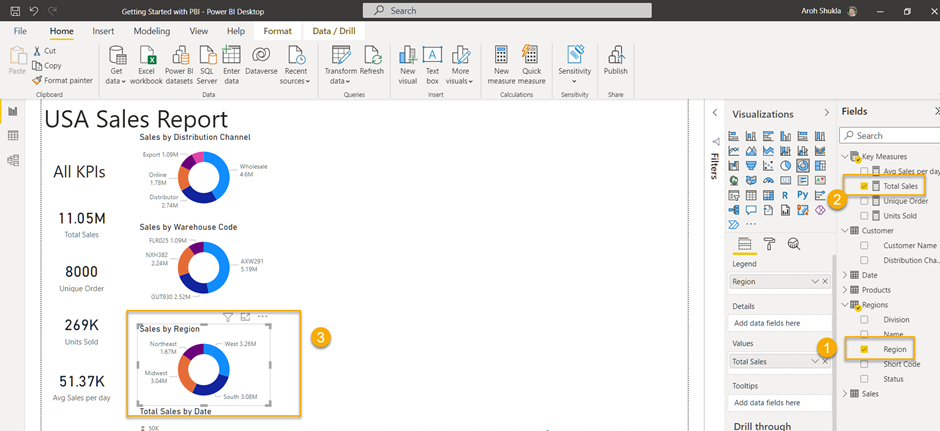The image size is (940, 431).
Task: Select the Pie chart visualization type
Action: tap(786, 165)
